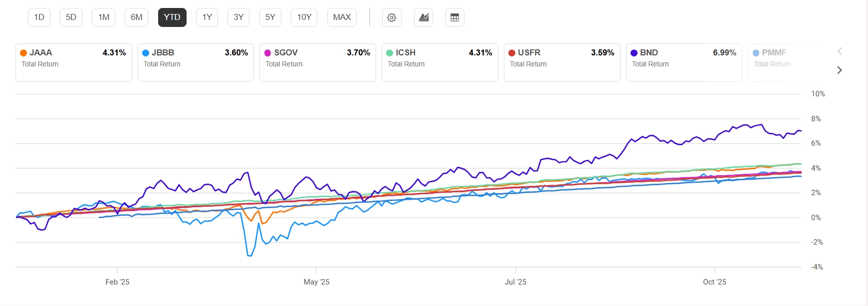Toggle the SGOV series card
The width and height of the screenshot is (868, 306).
[x=317, y=62]
